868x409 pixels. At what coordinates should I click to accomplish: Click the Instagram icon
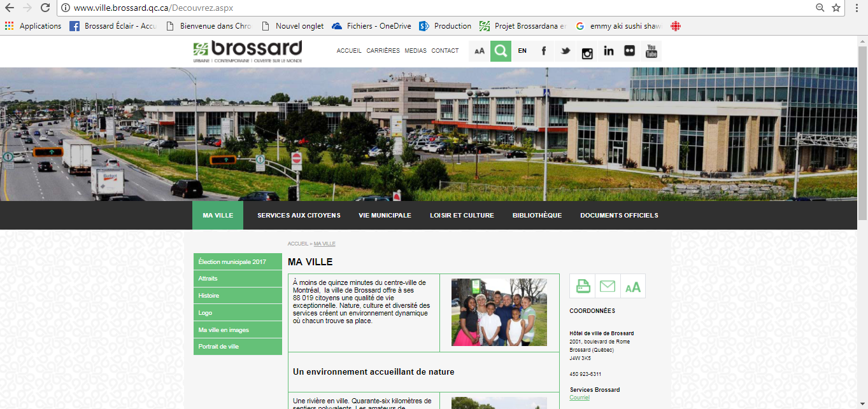587,51
